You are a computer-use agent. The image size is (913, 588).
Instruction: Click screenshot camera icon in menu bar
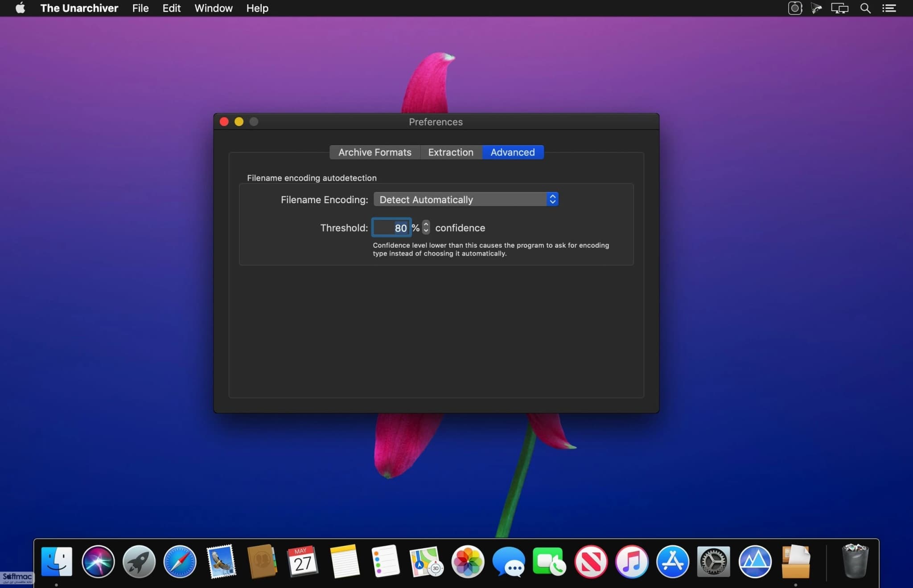(795, 8)
